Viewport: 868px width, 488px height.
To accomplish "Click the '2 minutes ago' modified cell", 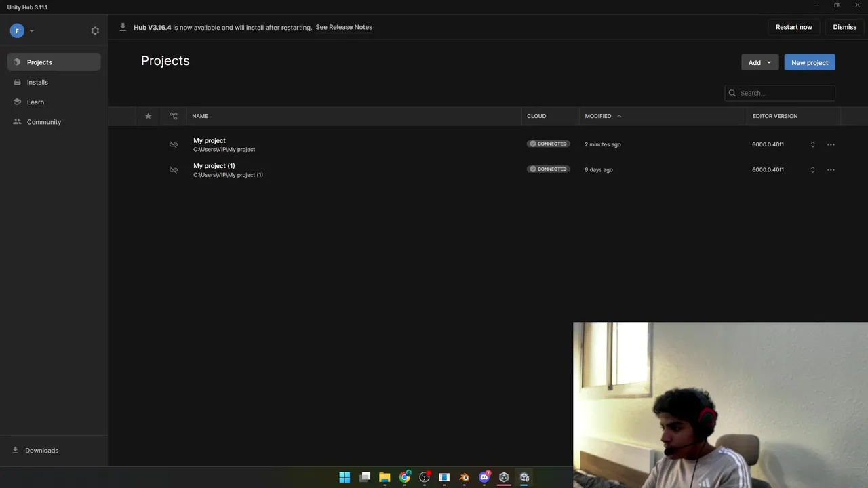I will coord(603,144).
